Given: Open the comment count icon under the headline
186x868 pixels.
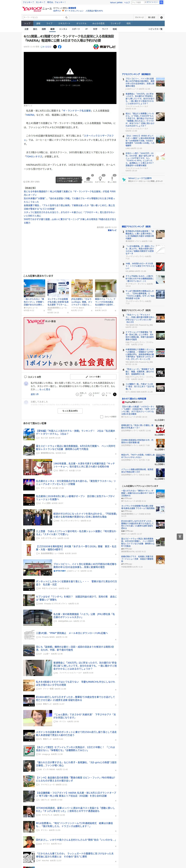Looking at the screenshot, I should pos(43,47).
